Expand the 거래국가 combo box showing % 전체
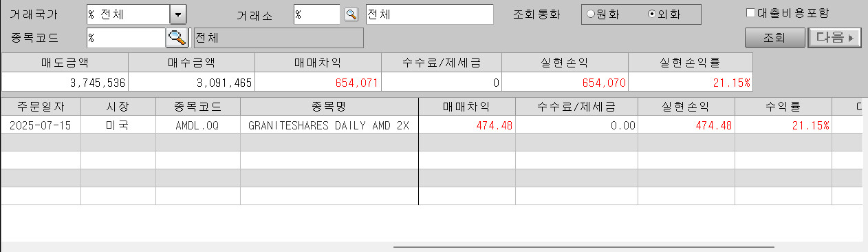Image resolution: width=868 pixels, height=252 pixels. 137,14
